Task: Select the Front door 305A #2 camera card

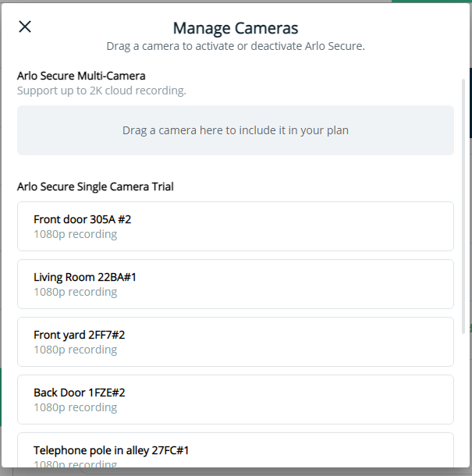Action: pos(236,226)
